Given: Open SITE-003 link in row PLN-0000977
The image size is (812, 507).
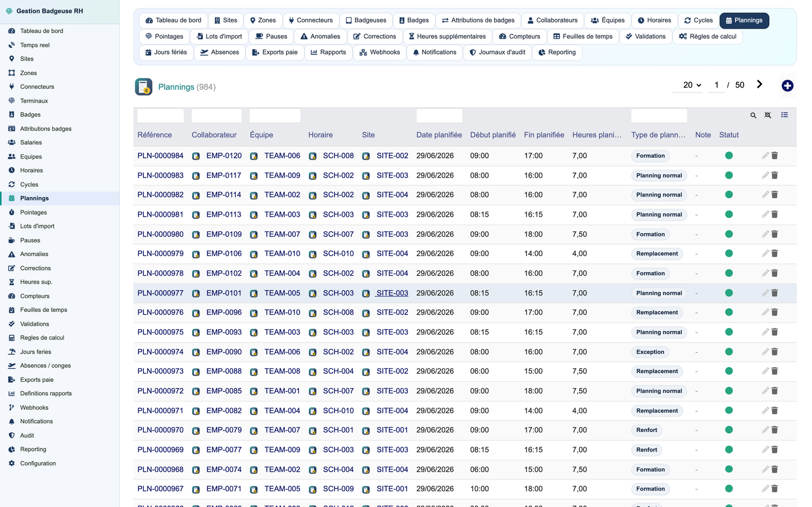Looking at the screenshot, I should pyautogui.click(x=392, y=293).
